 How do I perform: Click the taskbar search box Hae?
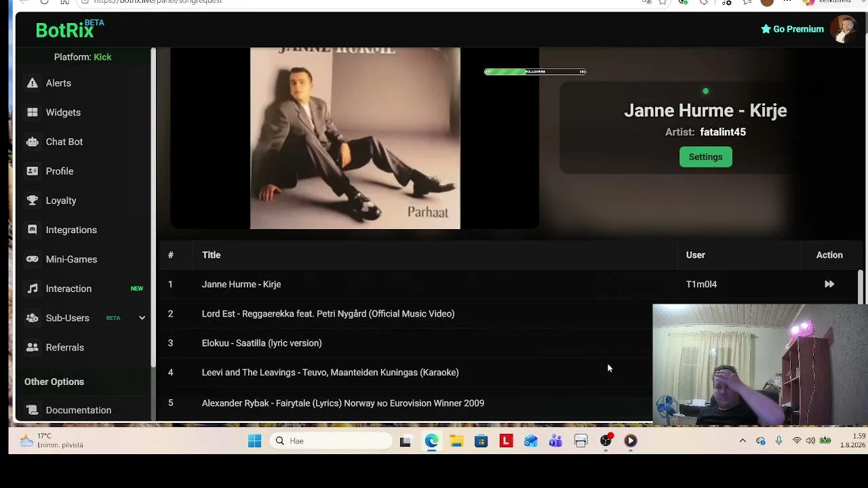click(332, 441)
